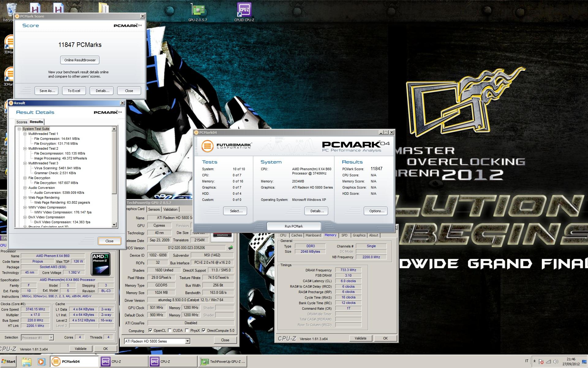Click the Futuremark logo in PCMark04 window
Screen dimensions: 588x368
pyautogui.click(x=227, y=146)
